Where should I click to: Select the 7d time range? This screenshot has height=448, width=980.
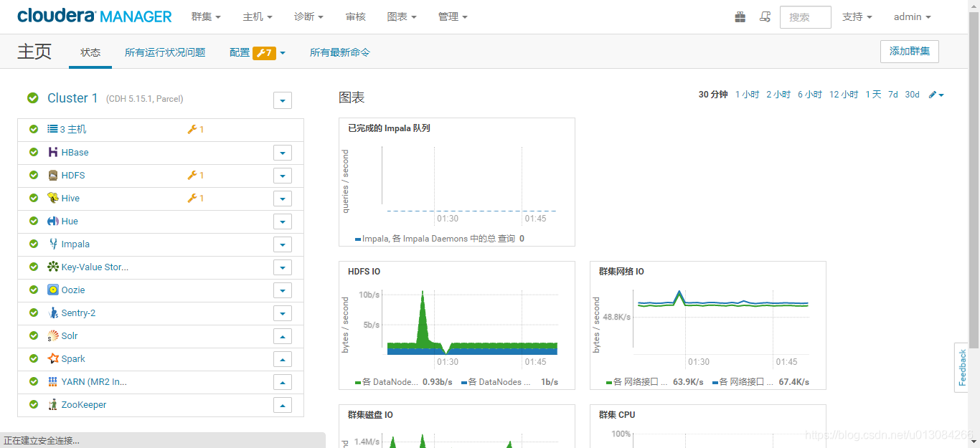tap(893, 95)
